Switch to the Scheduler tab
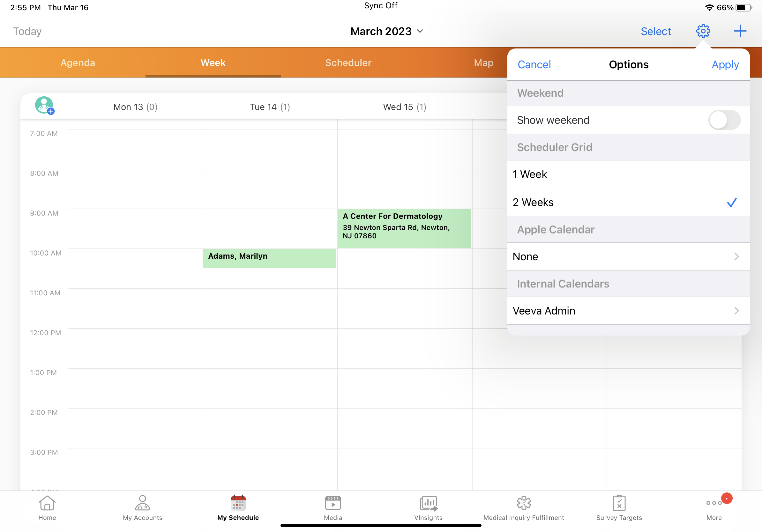The height and width of the screenshot is (532, 762). click(x=348, y=63)
